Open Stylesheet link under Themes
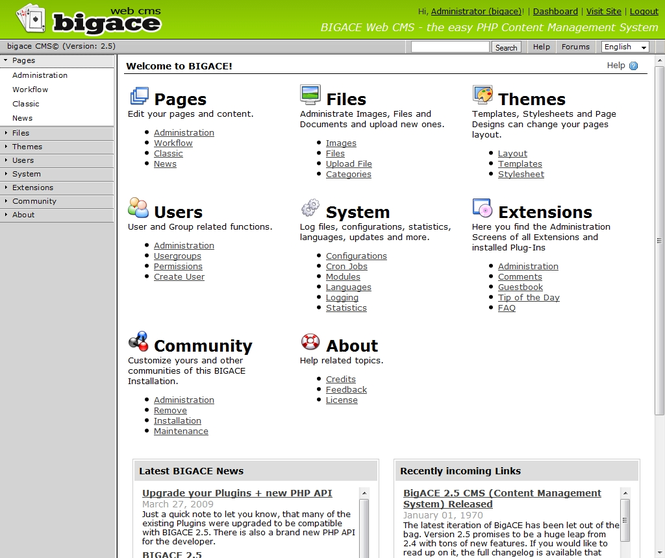Image resolution: width=665 pixels, height=558 pixels. [521, 174]
